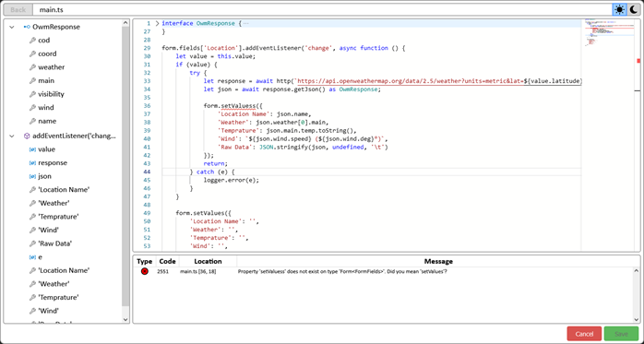The width and height of the screenshot is (644, 344).
Task: Select OwmResponse interface icon in outline
Action: coord(27,27)
